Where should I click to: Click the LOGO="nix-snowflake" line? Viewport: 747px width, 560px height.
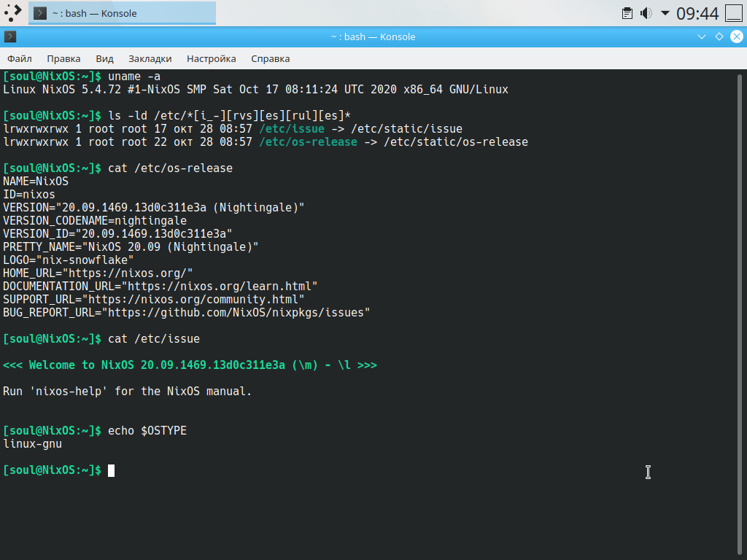(68, 260)
